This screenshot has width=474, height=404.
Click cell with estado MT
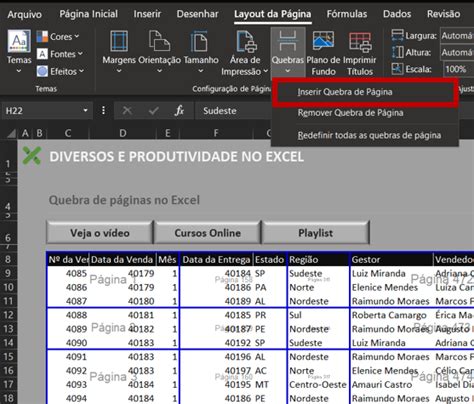(270, 384)
